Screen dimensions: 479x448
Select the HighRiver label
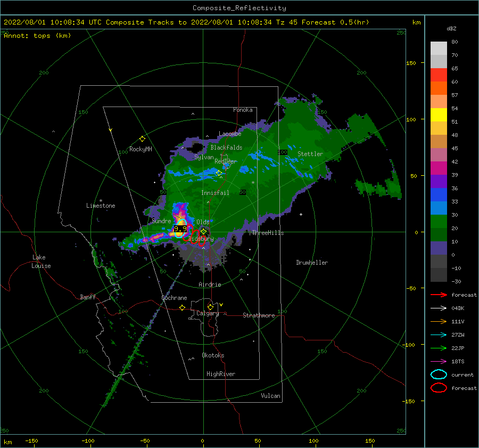point(220,374)
